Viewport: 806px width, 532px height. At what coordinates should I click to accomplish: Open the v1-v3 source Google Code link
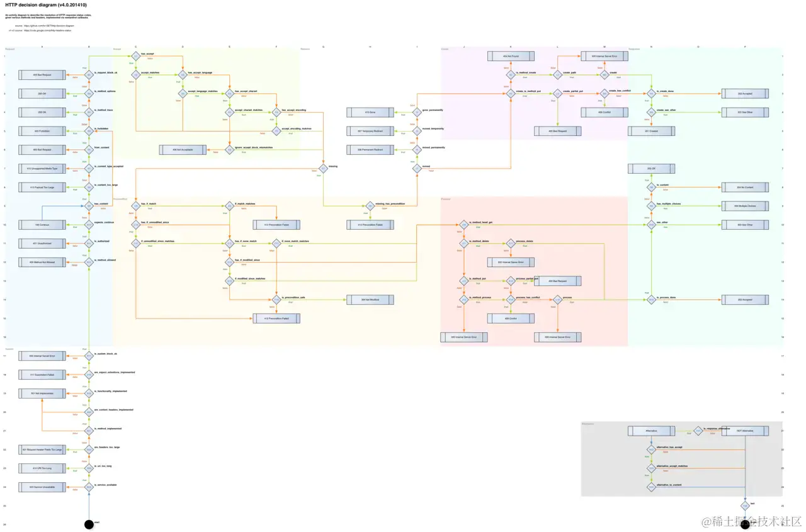47,30
